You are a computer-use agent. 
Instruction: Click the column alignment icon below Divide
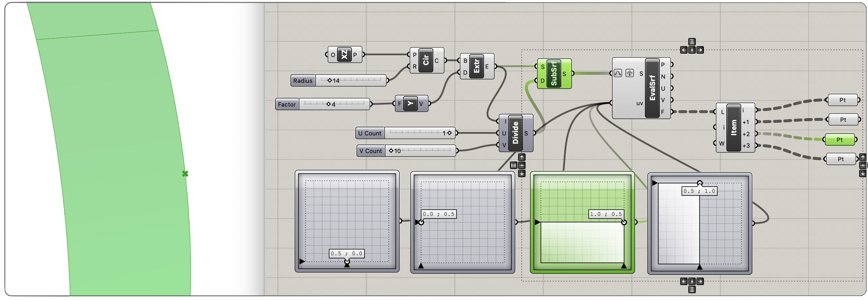pos(514,165)
